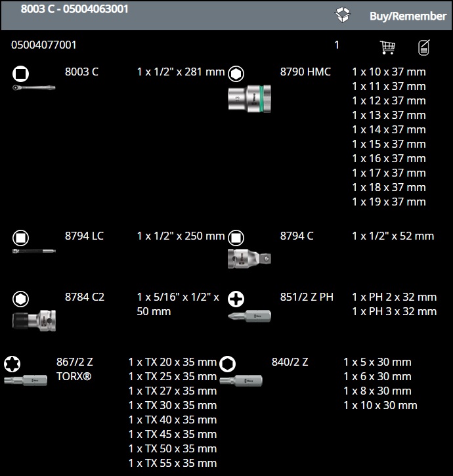This screenshot has width=453, height=476.
Task: Click the hexagon icon for 840/2 Z
Action: tap(227, 364)
